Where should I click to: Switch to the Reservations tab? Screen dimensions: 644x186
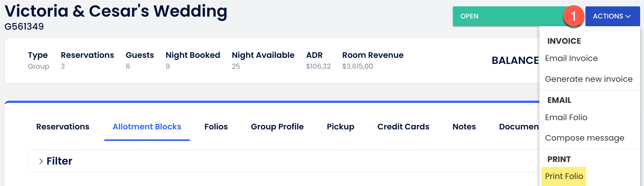pyautogui.click(x=63, y=127)
